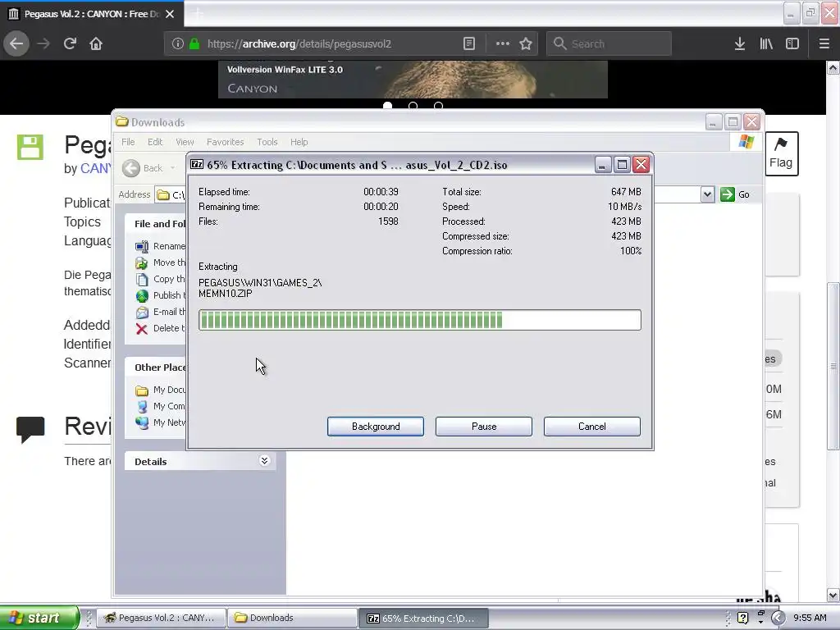Switch to Downloads taskbar button

coord(292,618)
